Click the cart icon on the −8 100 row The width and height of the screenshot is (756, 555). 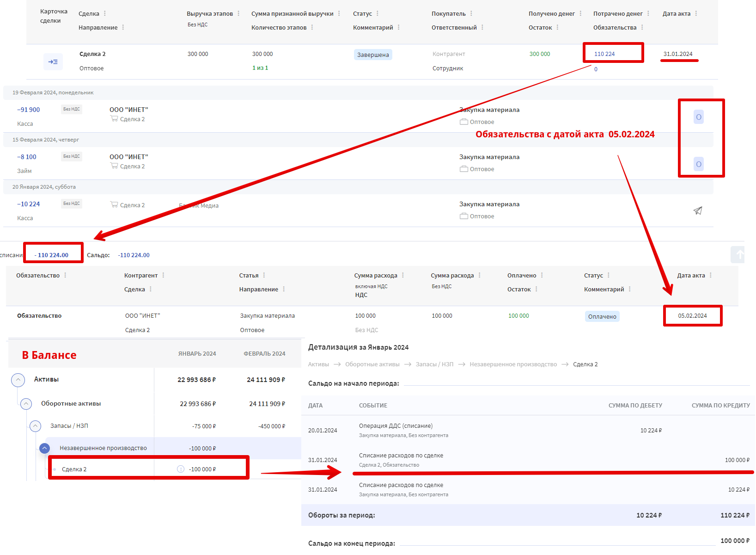[114, 166]
